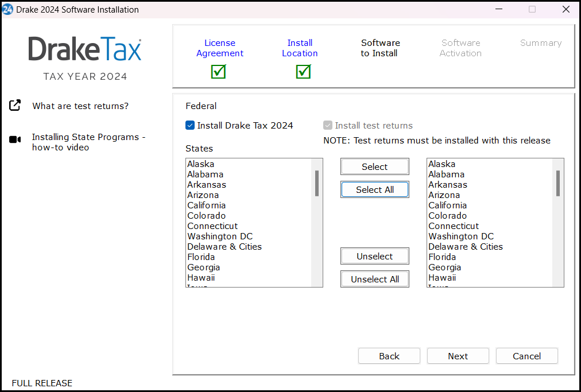Click the Select button
The image size is (581, 392).
(x=375, y=167)
